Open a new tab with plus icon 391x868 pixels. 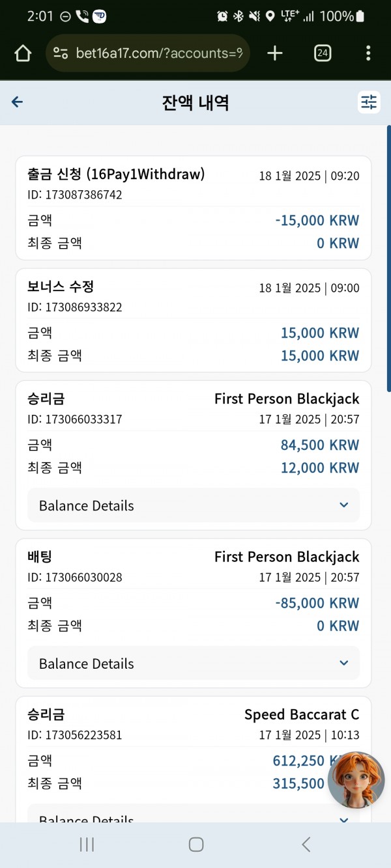coord(275,53)
